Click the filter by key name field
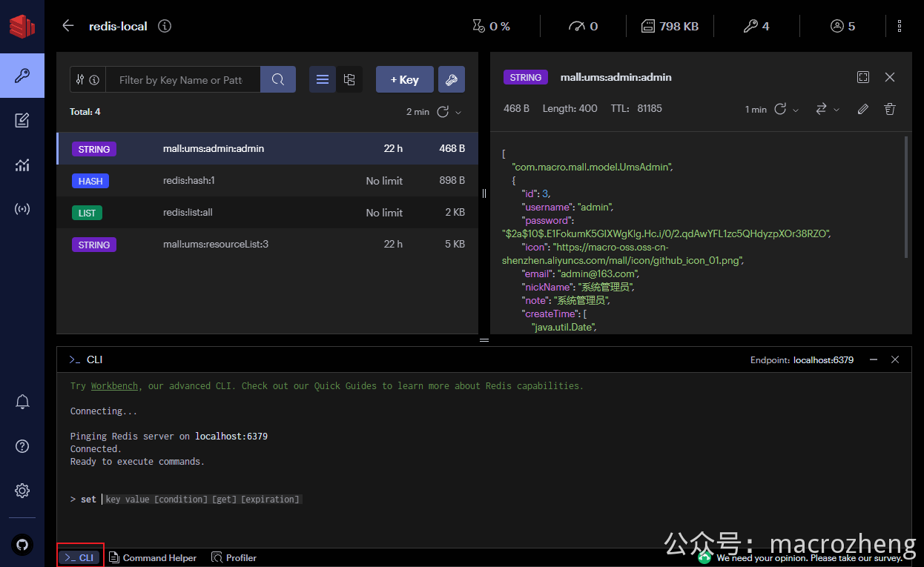Viewport: 924px width, 567px height. 183,80
